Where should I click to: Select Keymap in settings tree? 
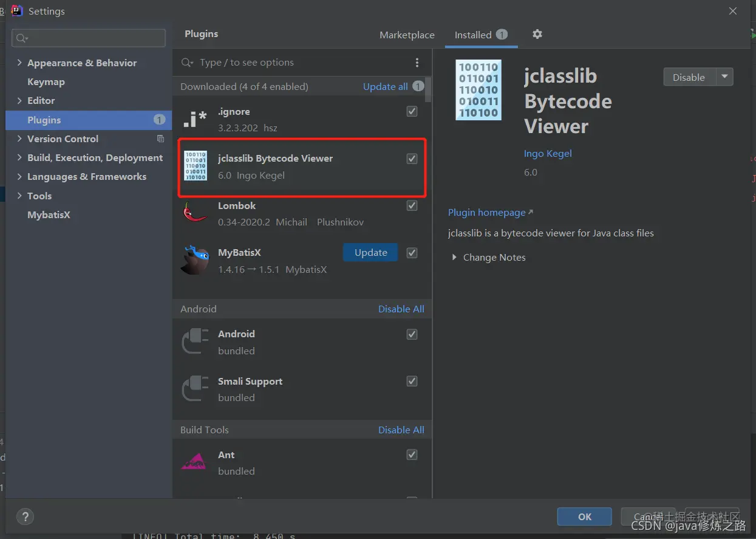coord(46,81)
